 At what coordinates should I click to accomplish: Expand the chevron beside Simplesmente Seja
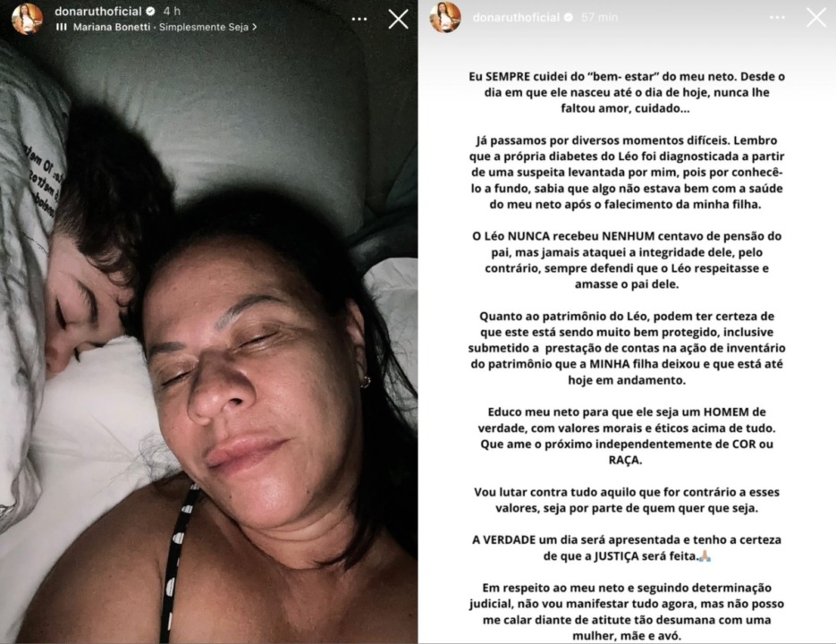click(254, 27)
